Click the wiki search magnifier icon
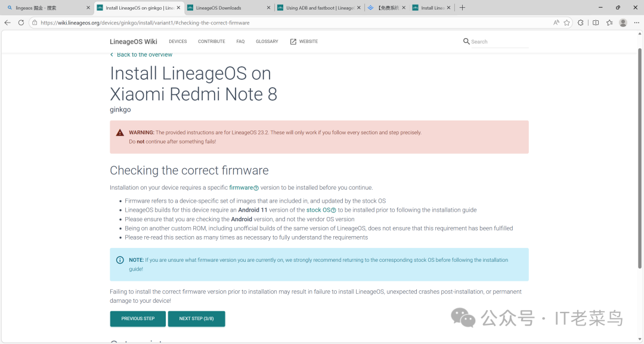The image size is (644, 344). click(466, 41)
